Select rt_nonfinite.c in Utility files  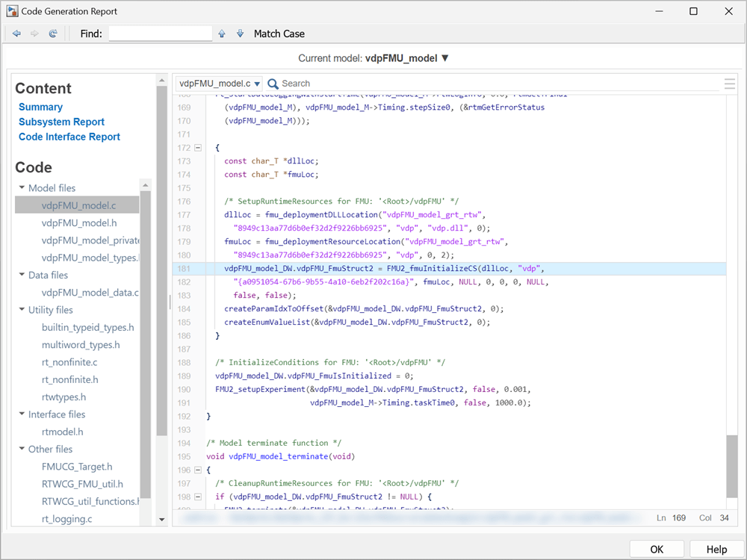click(x=69, y=362)
